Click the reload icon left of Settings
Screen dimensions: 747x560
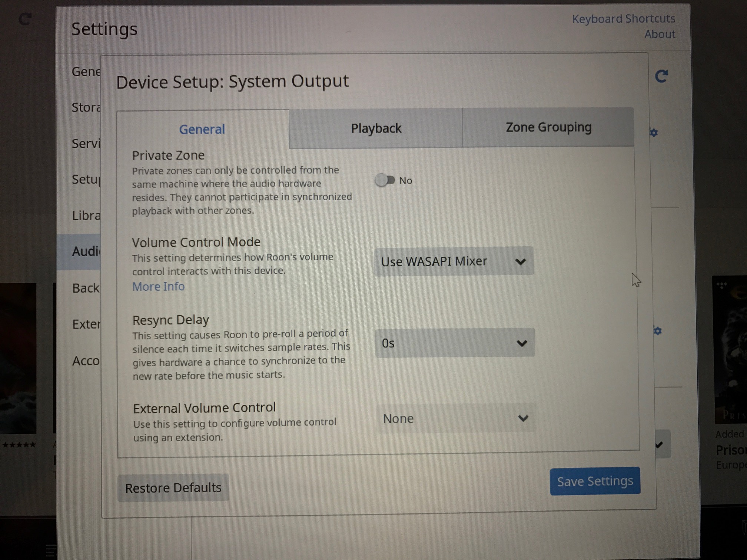tap(25, 19)
